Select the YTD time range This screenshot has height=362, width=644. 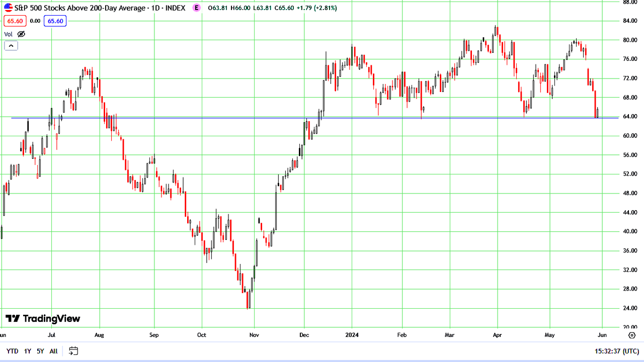pos(12,351)
